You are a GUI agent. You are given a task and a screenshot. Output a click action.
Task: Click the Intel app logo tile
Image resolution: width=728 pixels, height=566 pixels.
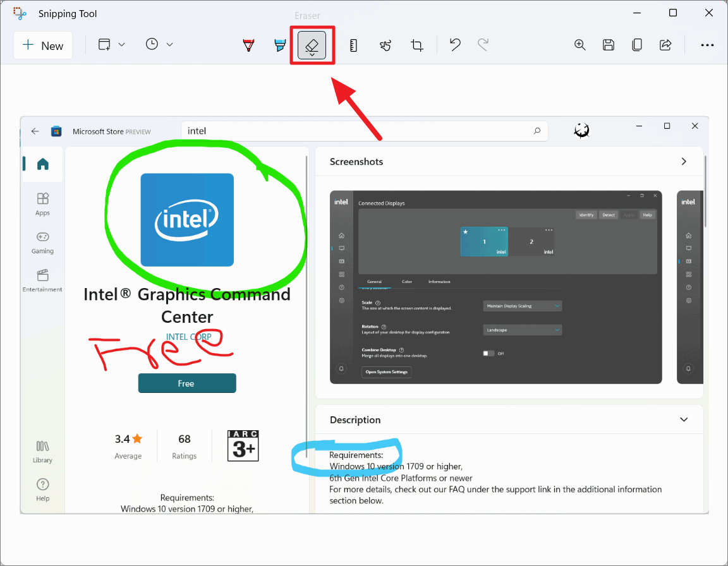187,220
